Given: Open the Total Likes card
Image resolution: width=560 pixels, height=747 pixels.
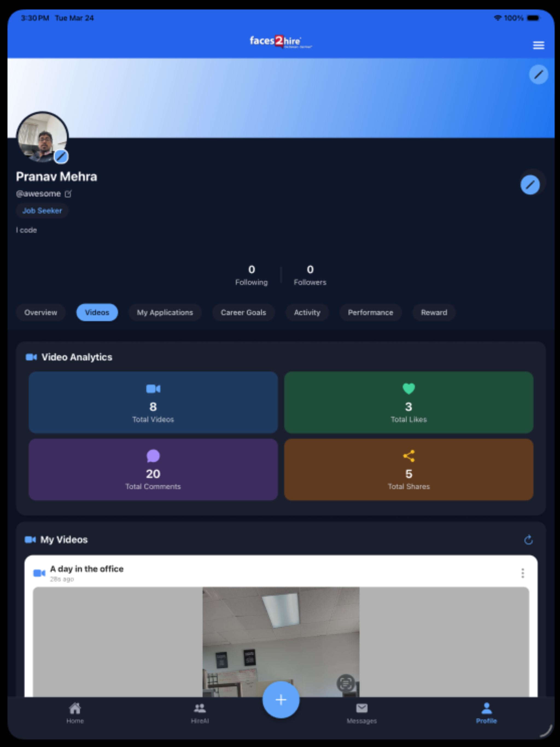Looking at the screenshot, I should pyautogui.click(x=409, y=402).
